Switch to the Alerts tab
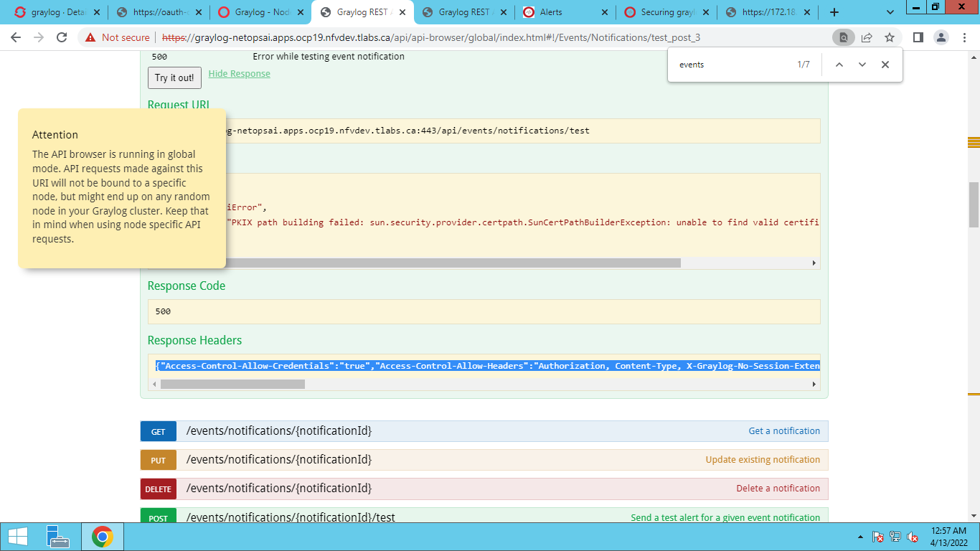Image resolution: width=980 pixels, height=551 pixels. click(567, 12)
